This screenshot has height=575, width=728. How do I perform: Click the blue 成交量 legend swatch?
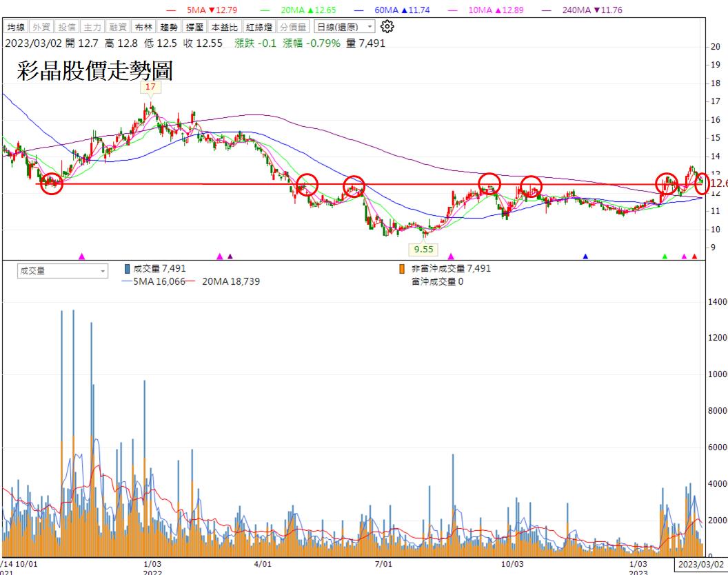127,269
